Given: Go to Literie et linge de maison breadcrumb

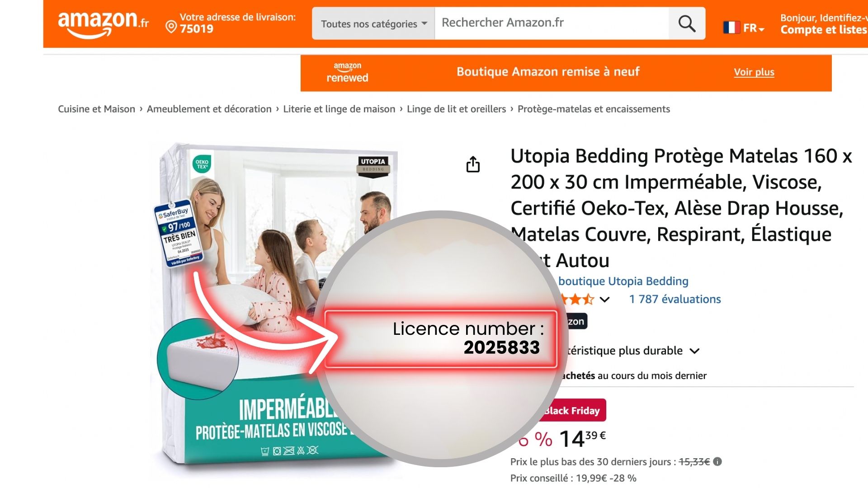Looking at the screenshot, I should [x=339, y=109].
